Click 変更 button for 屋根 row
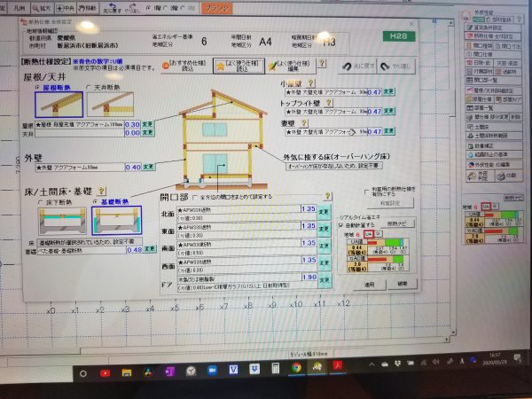The width and height of the screenshot is (532, 399). click(147, 124)
